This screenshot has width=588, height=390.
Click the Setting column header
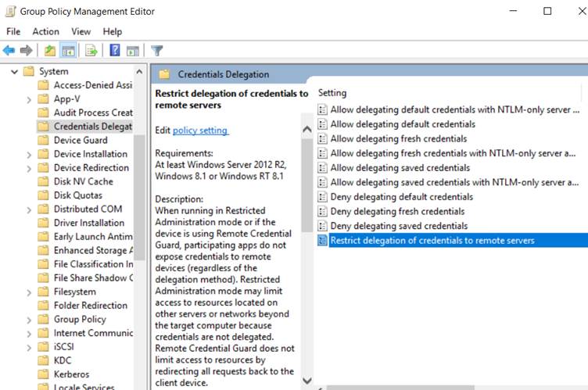[x=332, y=93]
